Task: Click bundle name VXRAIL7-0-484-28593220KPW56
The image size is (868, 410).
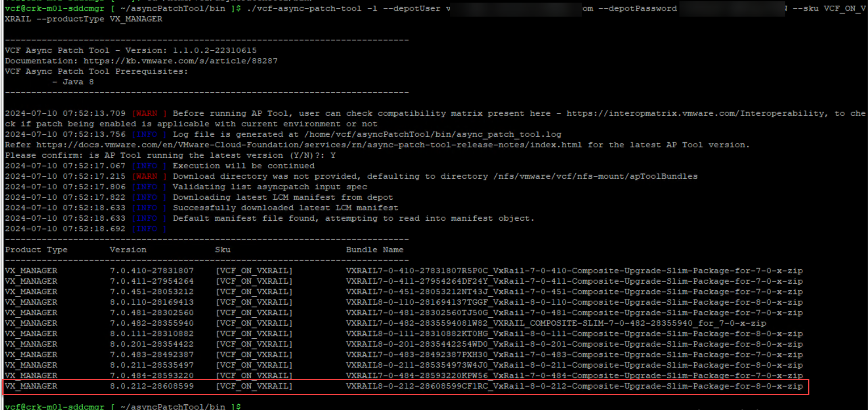Action: click(574, 375)
